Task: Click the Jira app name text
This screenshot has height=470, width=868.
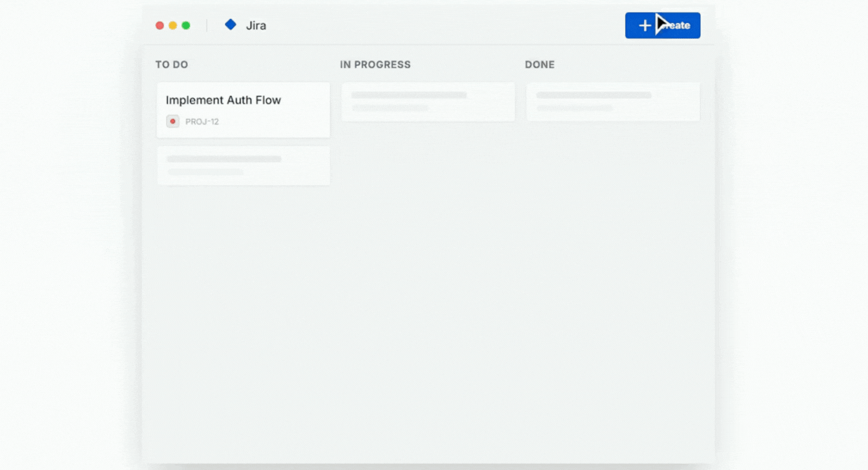Action: [256, 26]
